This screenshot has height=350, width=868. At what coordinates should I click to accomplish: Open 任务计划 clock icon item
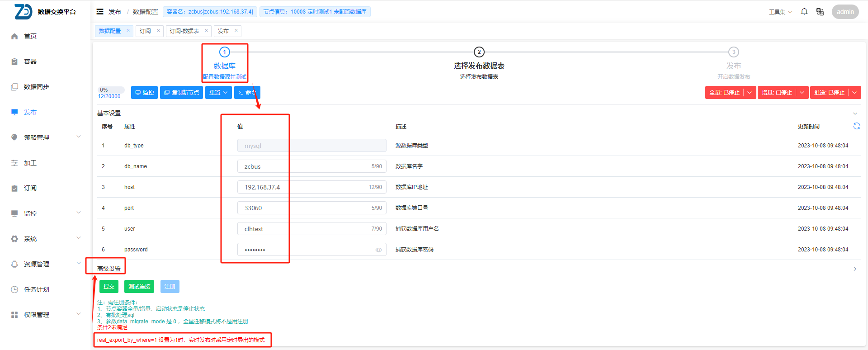pos(14,289)
